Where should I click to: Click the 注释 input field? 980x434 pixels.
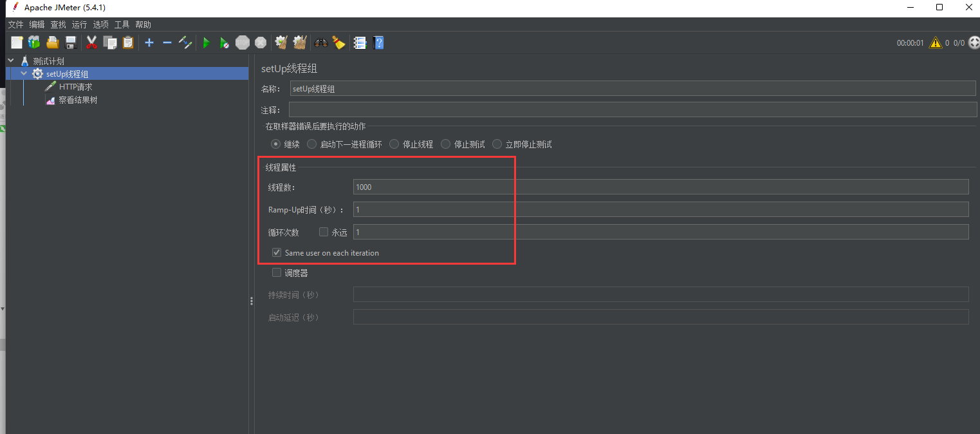coord(633,109)
